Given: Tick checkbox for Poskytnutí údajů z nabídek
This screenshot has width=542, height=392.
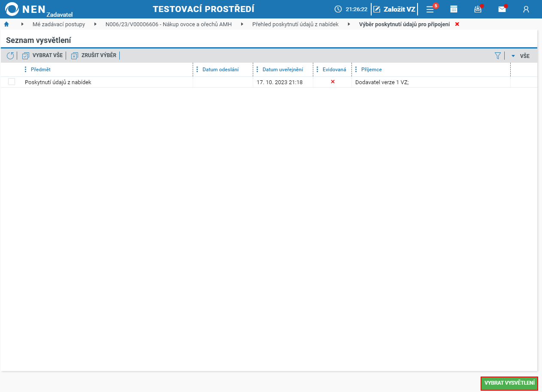Looking at the screenshot, I should point(12,82).
